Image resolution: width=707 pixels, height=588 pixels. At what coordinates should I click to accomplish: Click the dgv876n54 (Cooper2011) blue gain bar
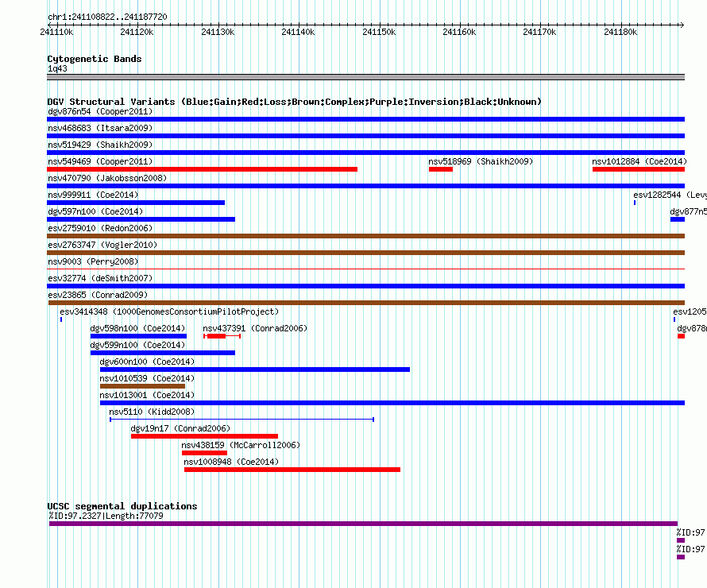coord(365,119)
